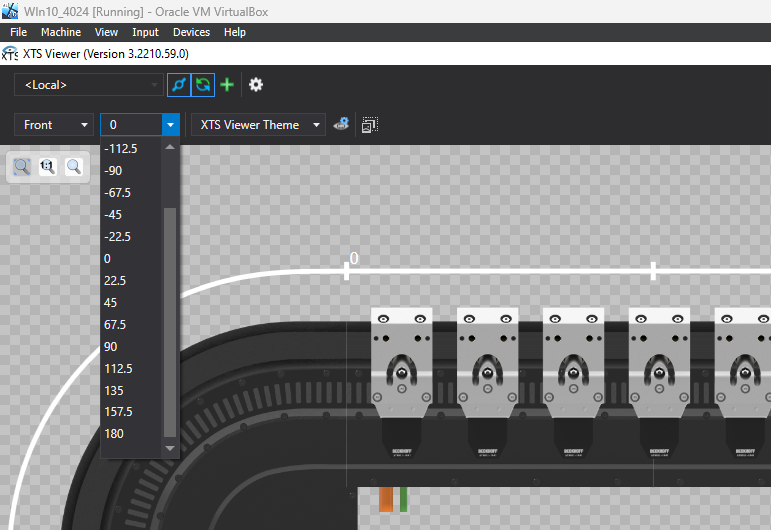The height and width of the screenshot is (530, 771).
Task: Select 180 in the angle list
Action: click(x=131, y=434)
